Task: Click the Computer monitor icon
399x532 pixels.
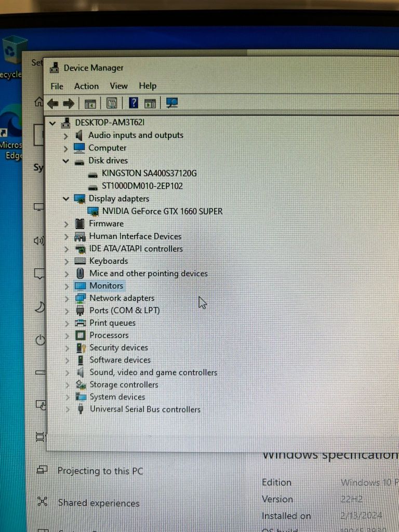Action: 79,148
